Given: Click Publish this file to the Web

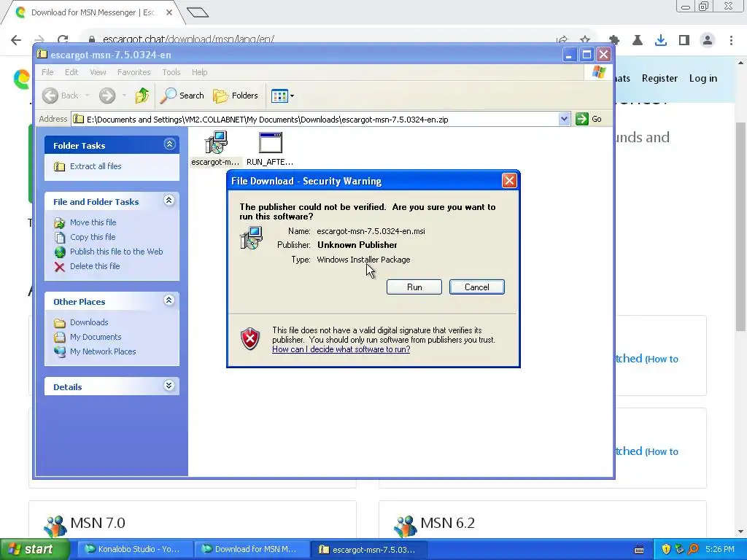Looking at the screenshot, I should coord(116,252).
